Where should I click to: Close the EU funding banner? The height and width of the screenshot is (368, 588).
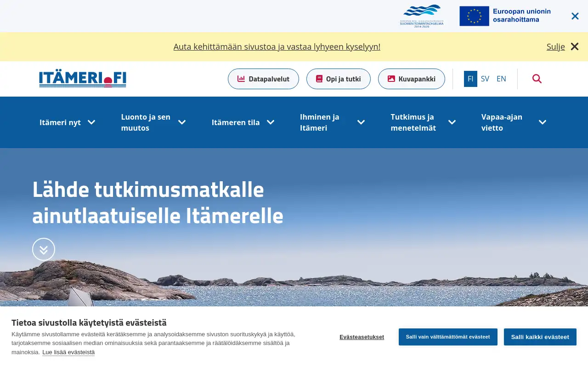point(575,16)
